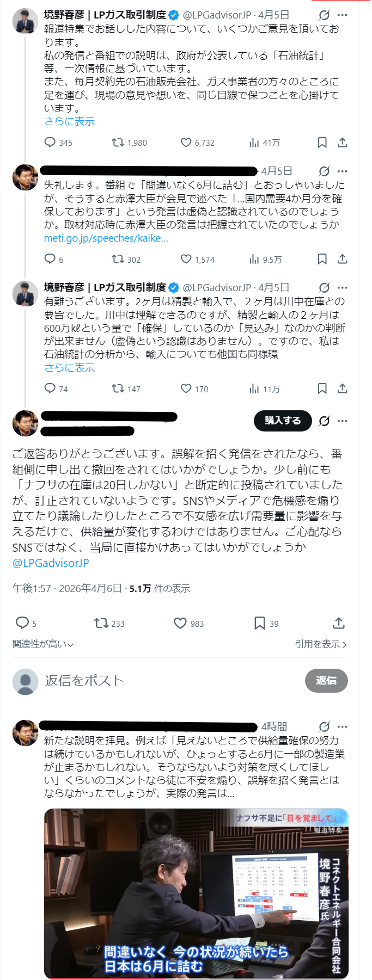Like the main post with 983 likes
The image size is (372, 980).
pos(180,623)
